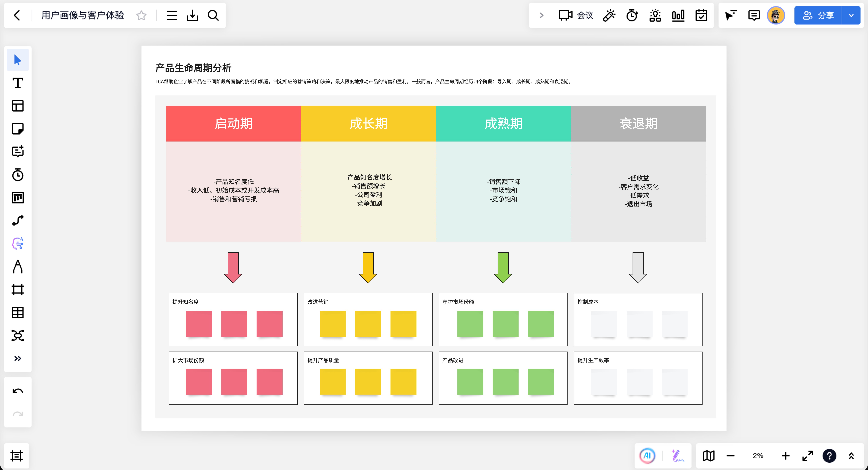The height and width of the screenshot is (470, 868).
Task: Expand more tools with the double-chevron
Action: pyautogui.click(x=18, y=358)
